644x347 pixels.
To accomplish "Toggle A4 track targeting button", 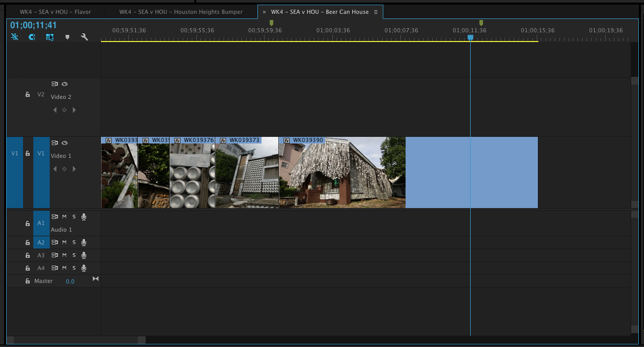I will (42, 268).
